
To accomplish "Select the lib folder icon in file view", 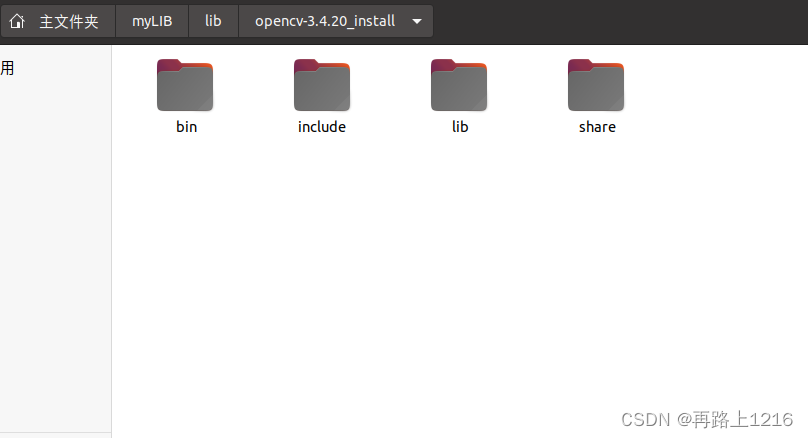I will [x=459, y=85].
